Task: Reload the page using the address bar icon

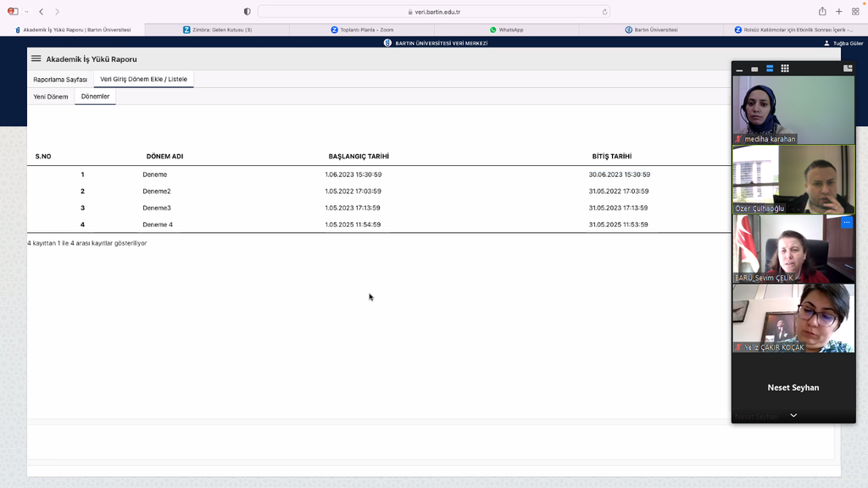Action: (604, 12)
